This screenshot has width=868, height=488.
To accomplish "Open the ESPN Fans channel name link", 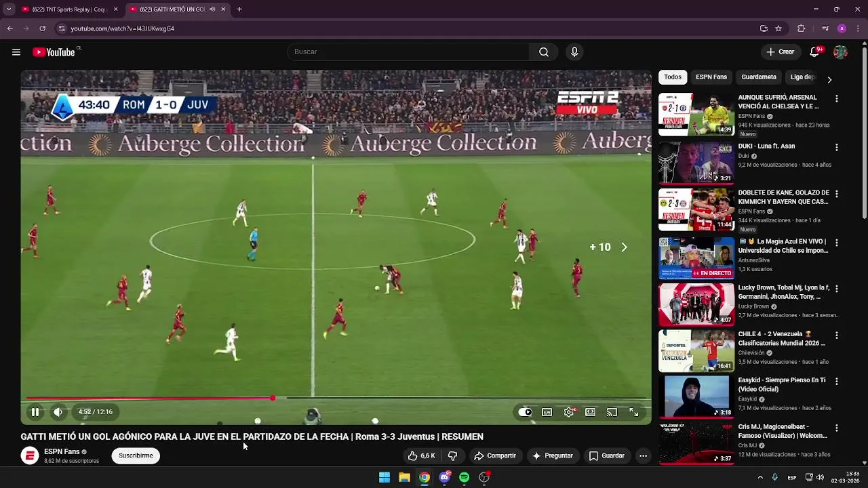I will [x=62, y=451].
